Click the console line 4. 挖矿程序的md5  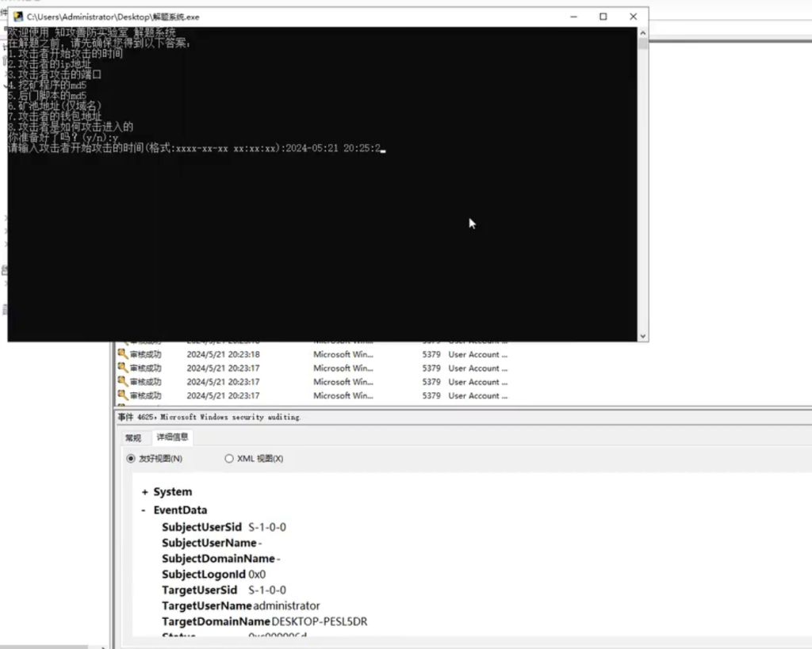tap(47, 85)
